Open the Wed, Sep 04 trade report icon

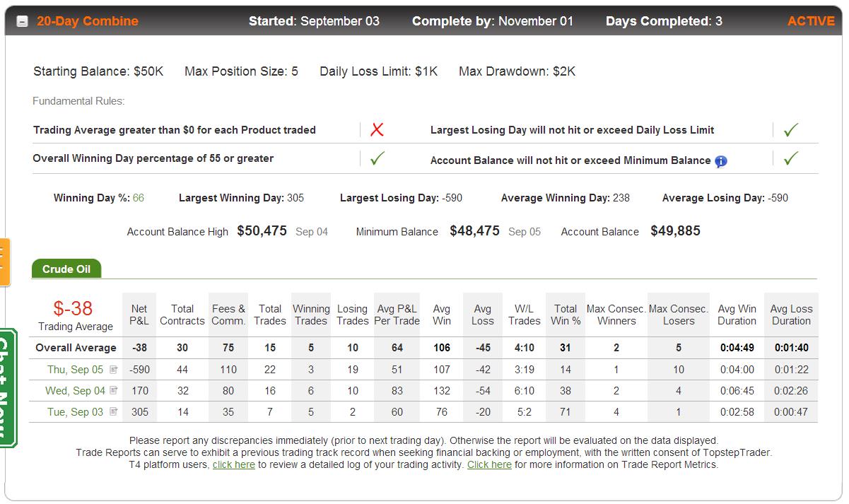[114, 390]
